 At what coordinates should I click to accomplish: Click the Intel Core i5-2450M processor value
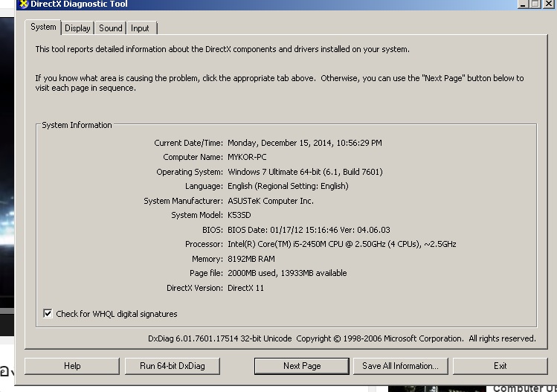(x=342, y=244)
